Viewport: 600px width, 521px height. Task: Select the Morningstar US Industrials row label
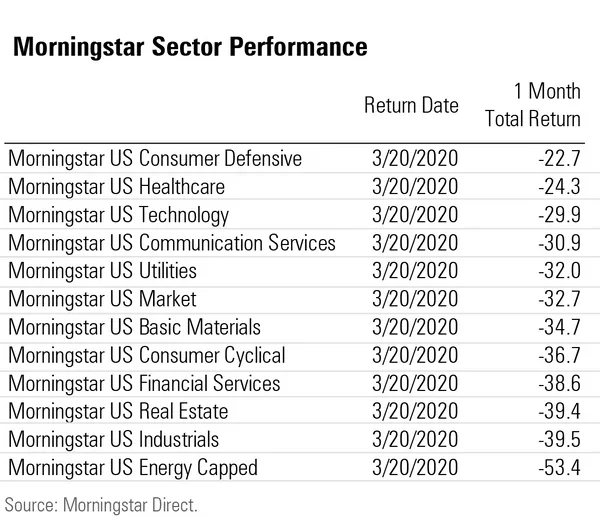tap(113, 440)
